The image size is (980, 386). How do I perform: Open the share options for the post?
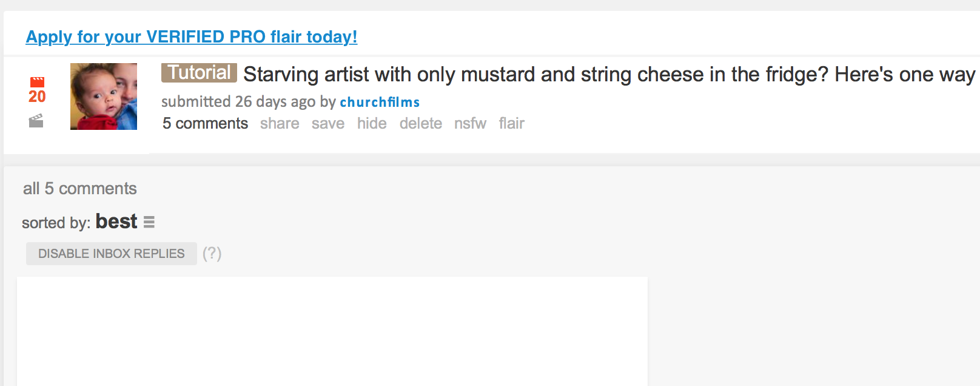280,123
